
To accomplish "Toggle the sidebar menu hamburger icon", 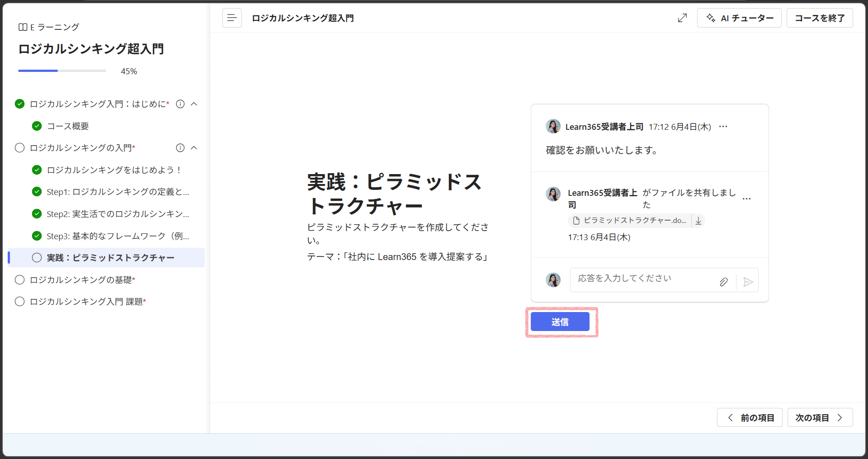I will 232,18.
